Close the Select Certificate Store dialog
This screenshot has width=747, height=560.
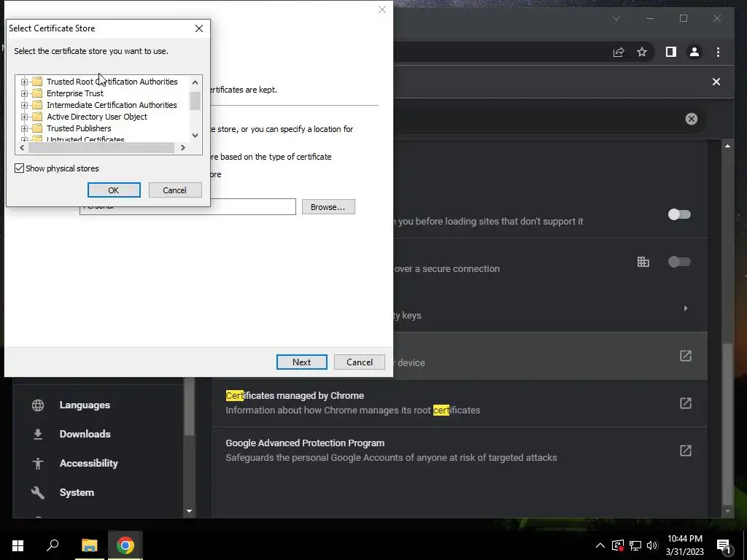(199, 28)
